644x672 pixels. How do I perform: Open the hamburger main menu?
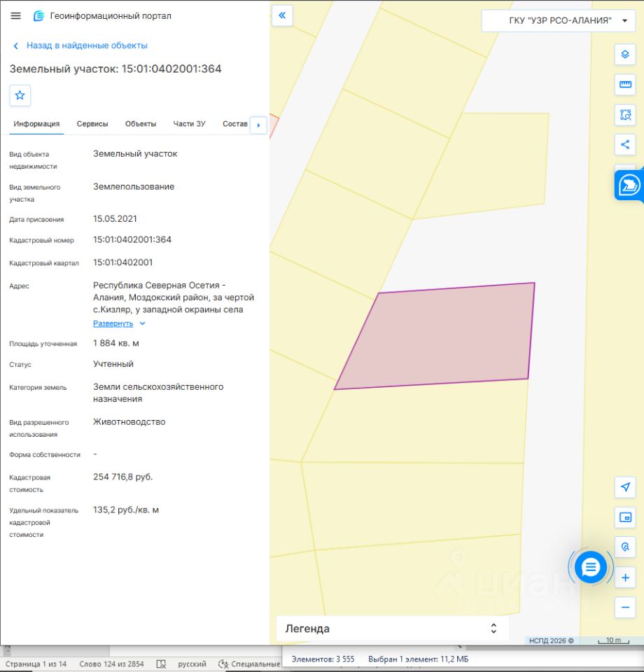point(16,16)
